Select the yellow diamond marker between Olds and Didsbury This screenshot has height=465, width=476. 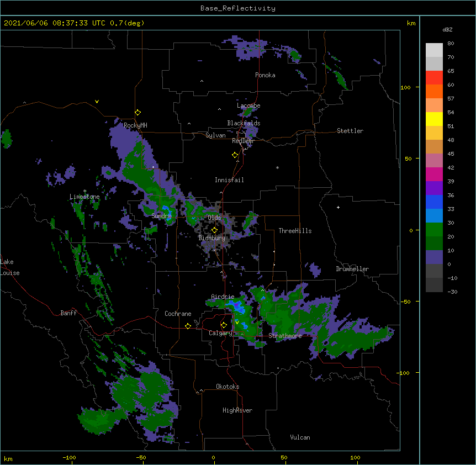point(214,230)
